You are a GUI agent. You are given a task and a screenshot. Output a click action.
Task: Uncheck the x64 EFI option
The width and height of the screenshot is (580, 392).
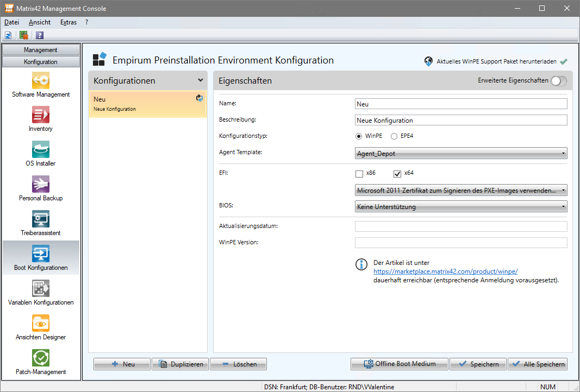pyautogui.click(x=397, y=173)
